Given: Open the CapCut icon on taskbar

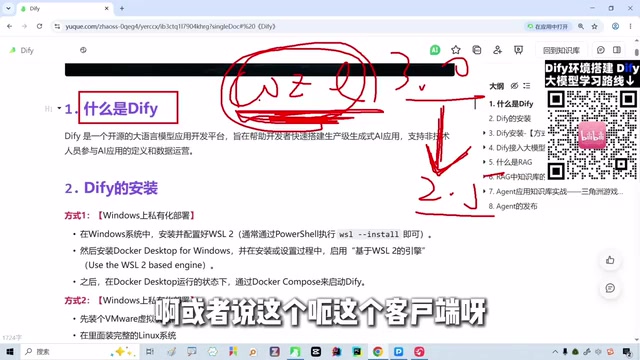Looking at the screenshot, I should 316,351.
